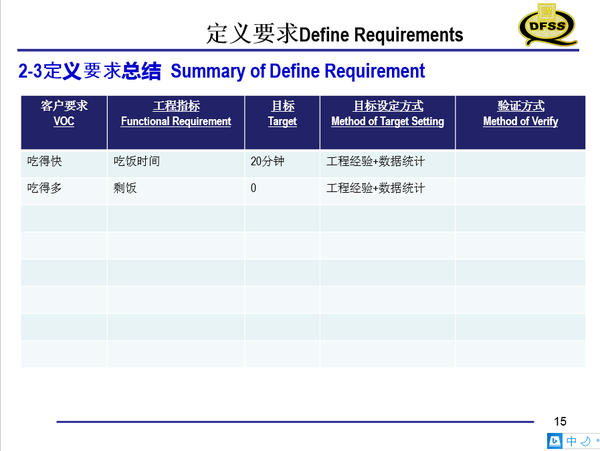Click the Target column header
600x451 pixels.
pyautogui.click(x=282, y=122)
